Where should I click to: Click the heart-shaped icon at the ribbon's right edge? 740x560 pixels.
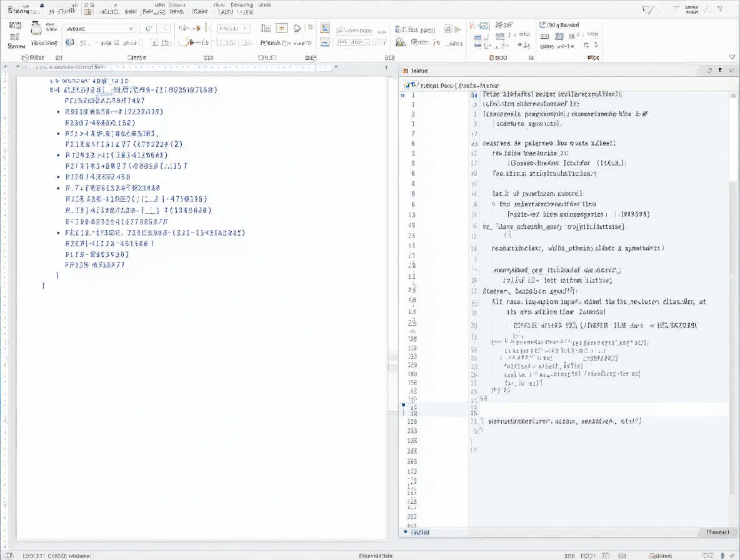click(x=732, y=57)
